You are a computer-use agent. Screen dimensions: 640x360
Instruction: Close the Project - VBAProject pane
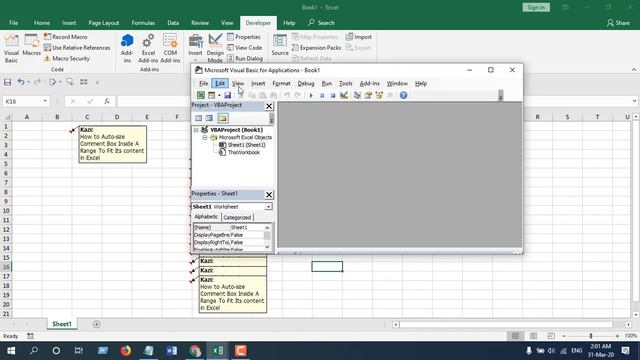coord(269,106)
